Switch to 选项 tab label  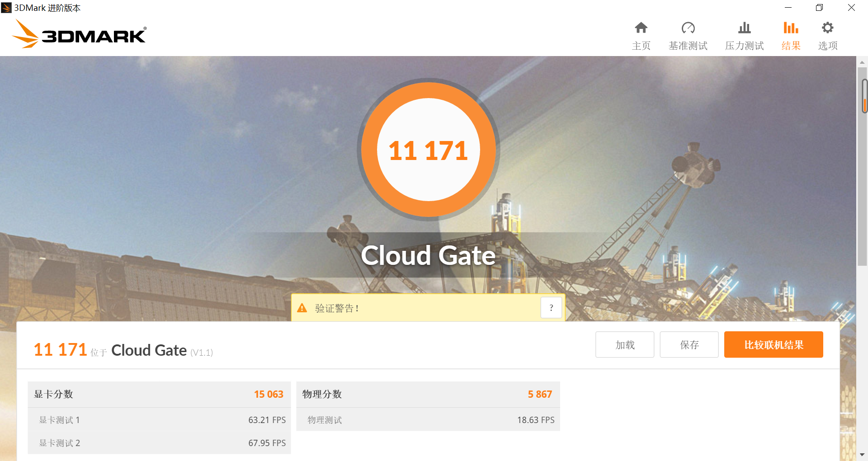(828, 46)
